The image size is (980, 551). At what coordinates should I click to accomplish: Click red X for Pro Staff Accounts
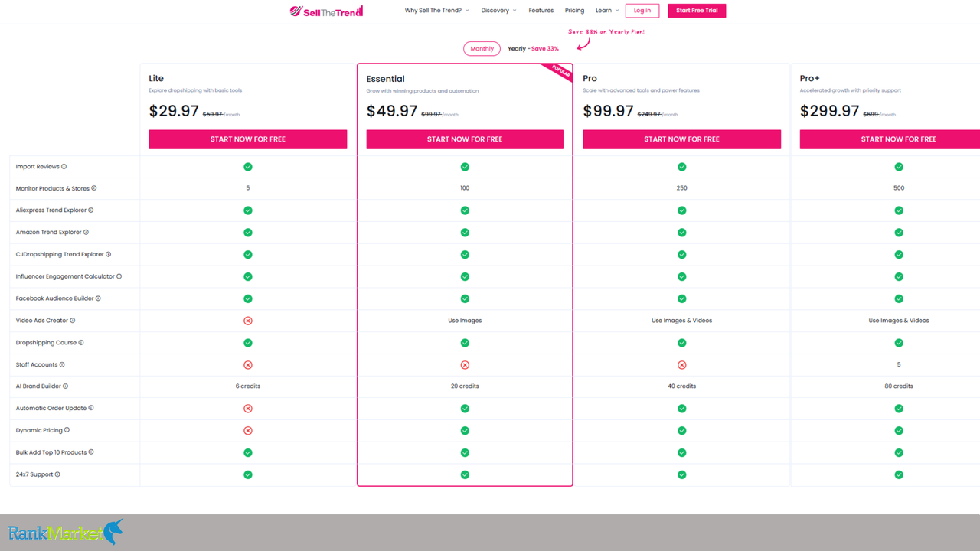(x=682, y=365)
